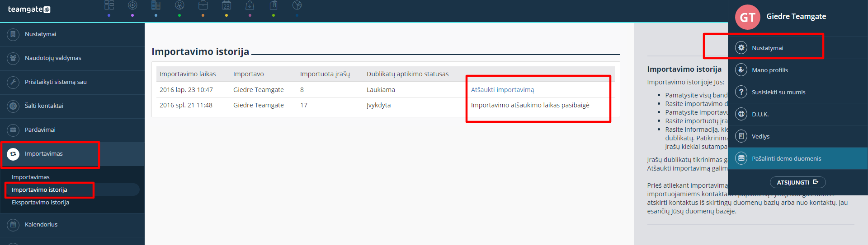
Task: Open the contacts person icon in top bar
Action: click(179, 5)
